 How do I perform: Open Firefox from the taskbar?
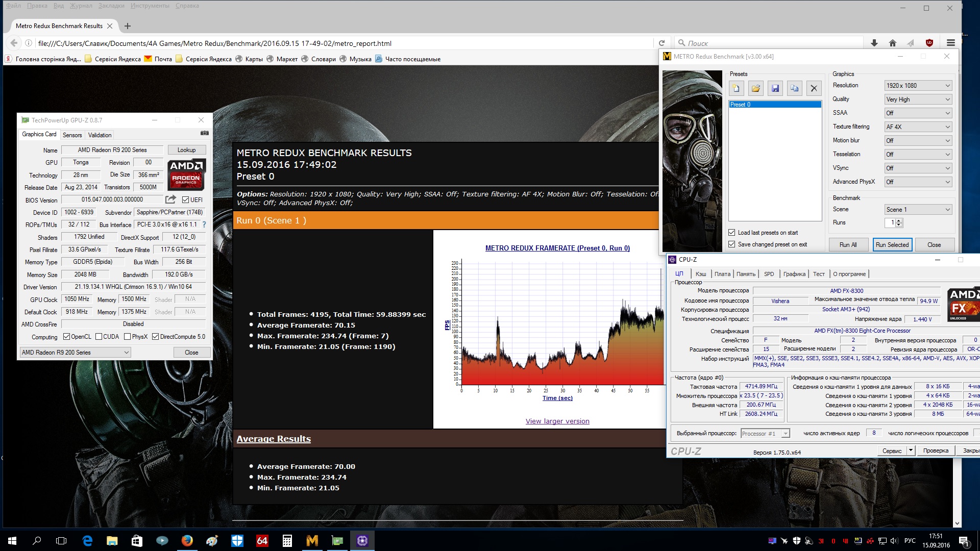pos(187,540)
